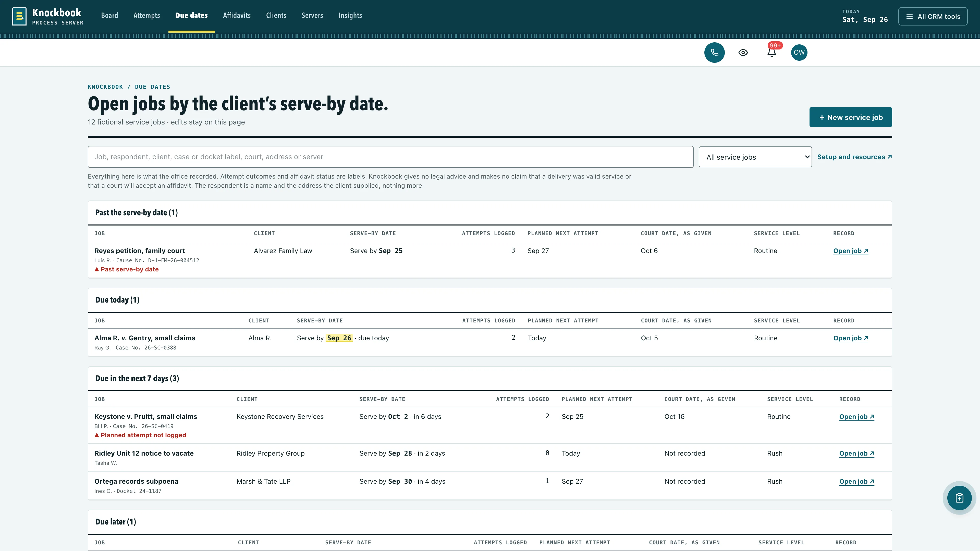This screenshot has height=551, width=980.
Task: Click the Due today (1) section heading
Action: coord(117,300)
